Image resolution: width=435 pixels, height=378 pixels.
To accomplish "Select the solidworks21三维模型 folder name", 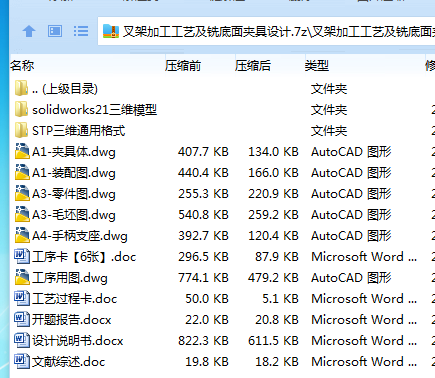I will pyautogui.click(x=94, y=110).
